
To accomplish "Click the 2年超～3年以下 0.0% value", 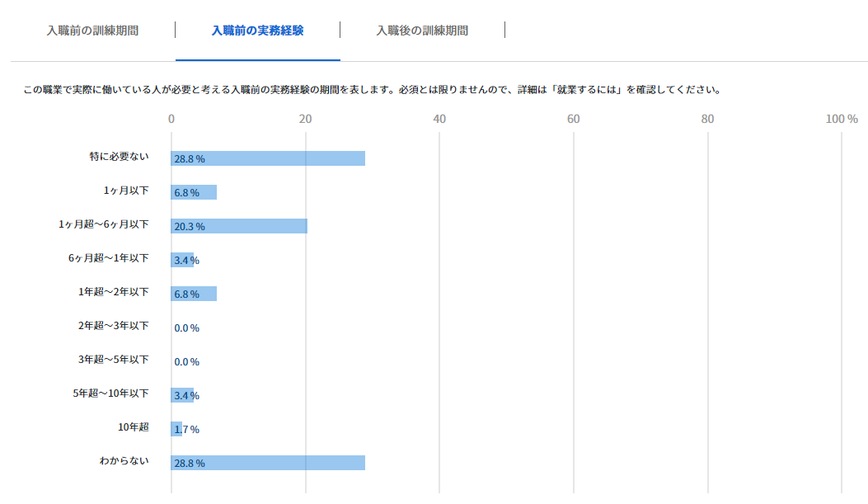I will tap(187, 328).
